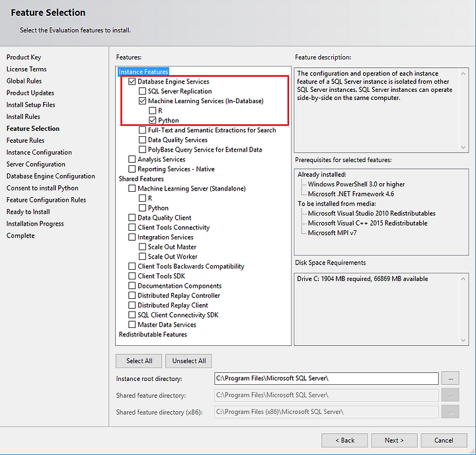Check Reporting Services - Native

pyautogui.click(x=132, y=169)
